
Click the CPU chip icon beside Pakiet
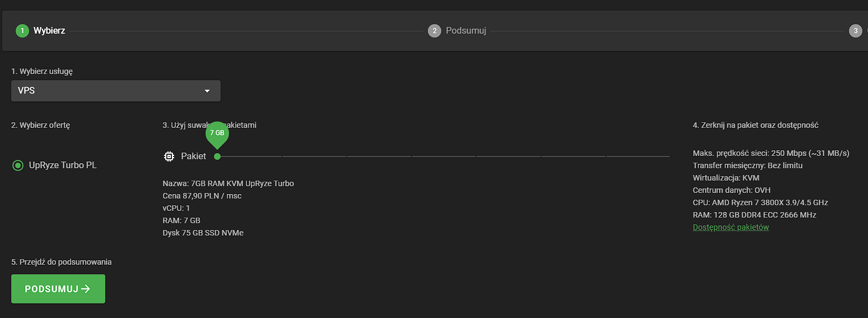[169, 156]
